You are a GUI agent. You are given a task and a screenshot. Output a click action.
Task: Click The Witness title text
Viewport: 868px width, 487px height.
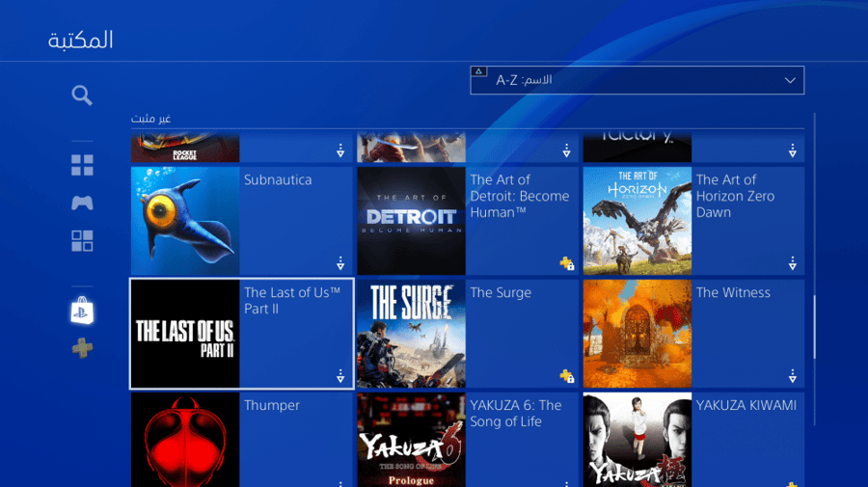coord(733,293)
